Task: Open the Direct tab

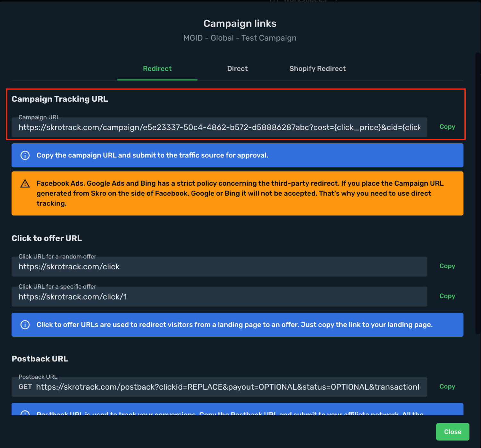Action: tap(237, 69)
